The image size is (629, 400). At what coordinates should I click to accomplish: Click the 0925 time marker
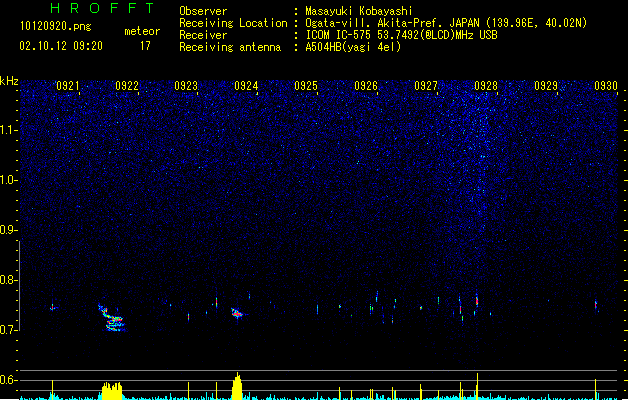[306, 86]
